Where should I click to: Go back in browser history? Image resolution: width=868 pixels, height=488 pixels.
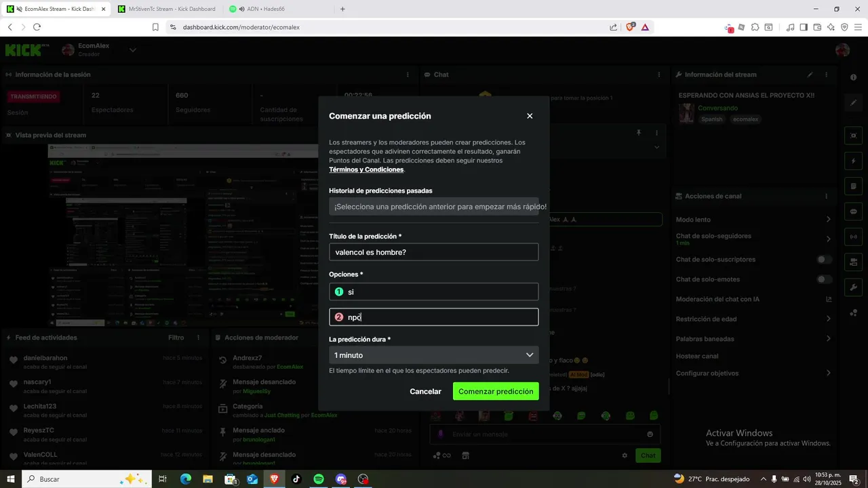pos(9,27)
